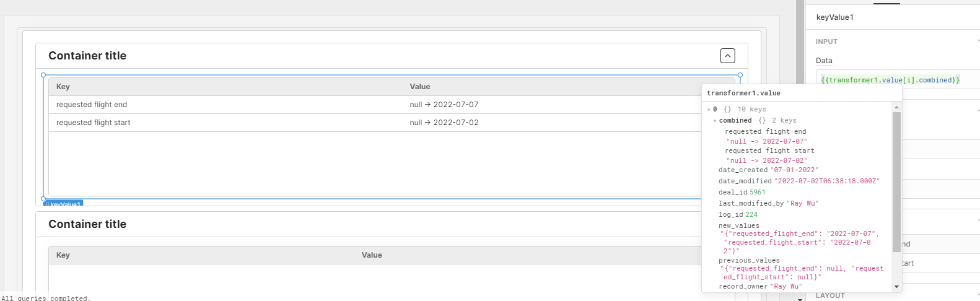Click the top-right resize handle of keyValue1
This screenshot has height=301, width=980.
pyautogui.click(x=740, y=75)
